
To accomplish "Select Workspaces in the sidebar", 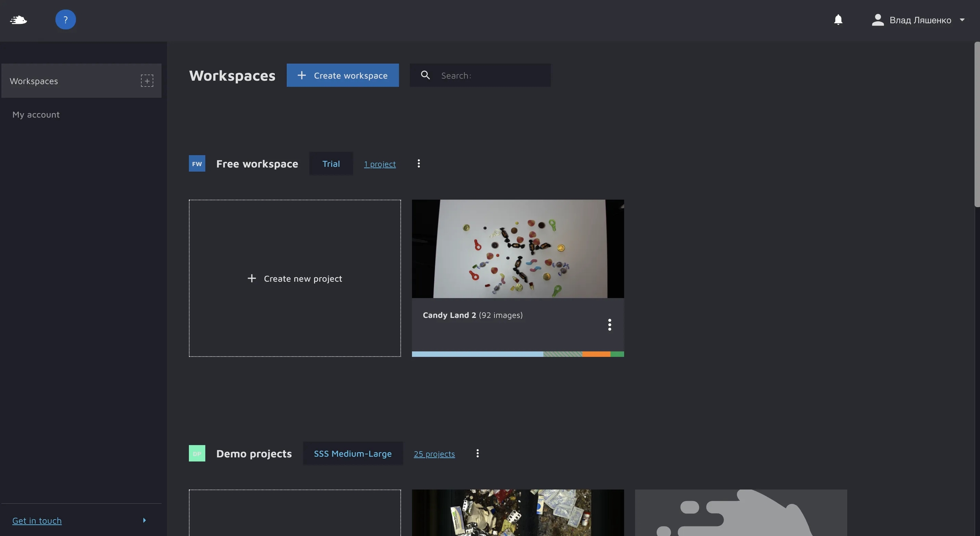I will pyautogui.click(x=34, y=81).
